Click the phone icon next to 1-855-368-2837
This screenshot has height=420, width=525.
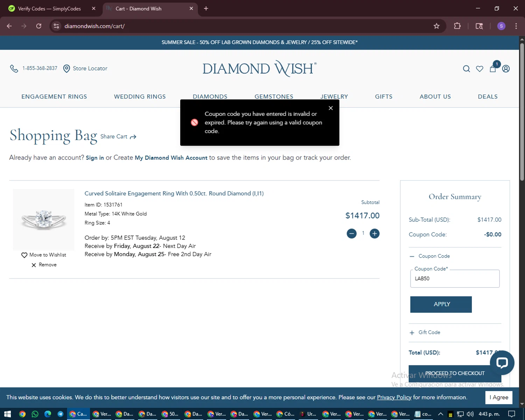(14, 69)
